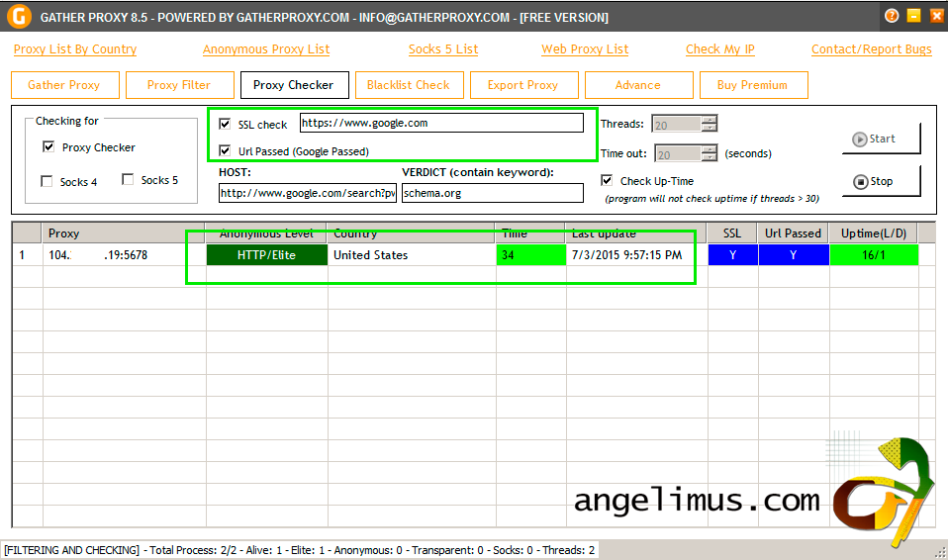Switch to the Gather Proxy tab
The image size is (948, 560).
[x=64, y=85]
